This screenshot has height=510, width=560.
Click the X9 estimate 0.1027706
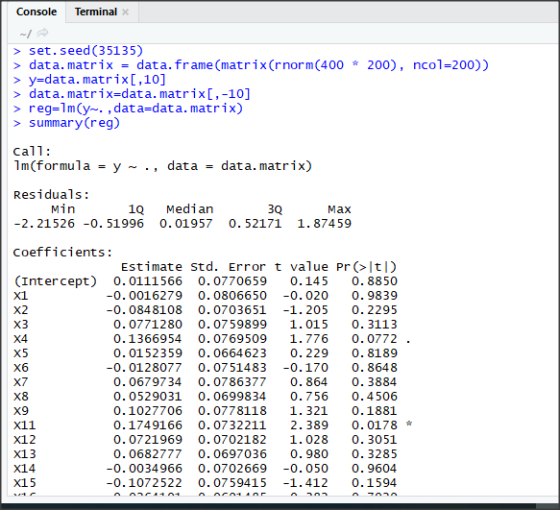coord(148,411)
